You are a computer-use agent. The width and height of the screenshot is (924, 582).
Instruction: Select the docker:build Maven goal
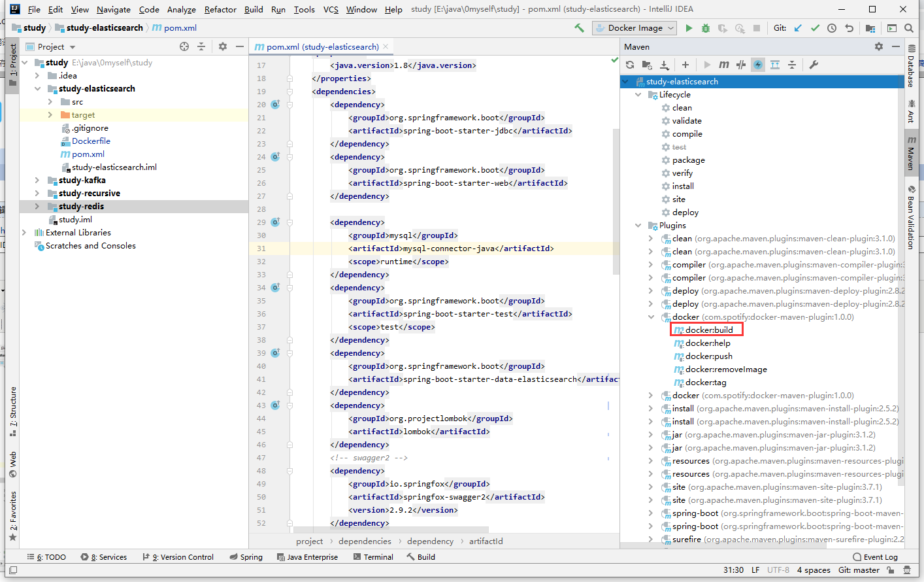708,330
